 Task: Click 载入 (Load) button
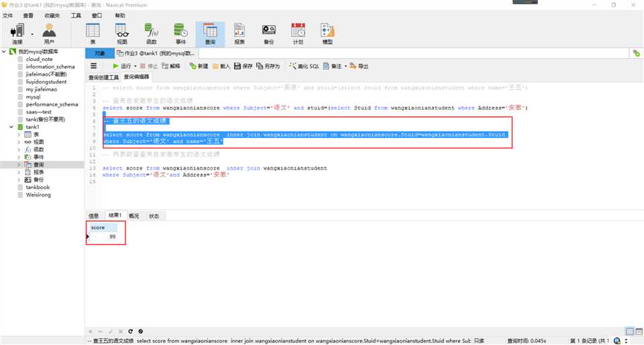[x=221, y=66]
